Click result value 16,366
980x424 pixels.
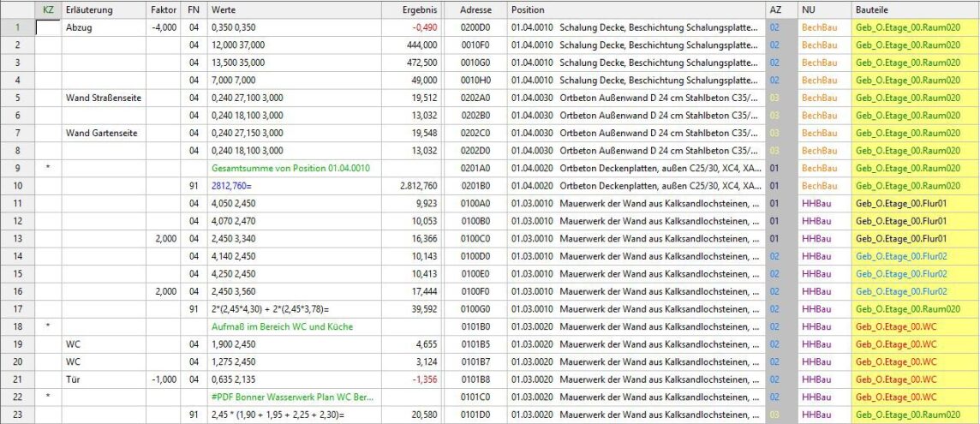tap(411, 238)
